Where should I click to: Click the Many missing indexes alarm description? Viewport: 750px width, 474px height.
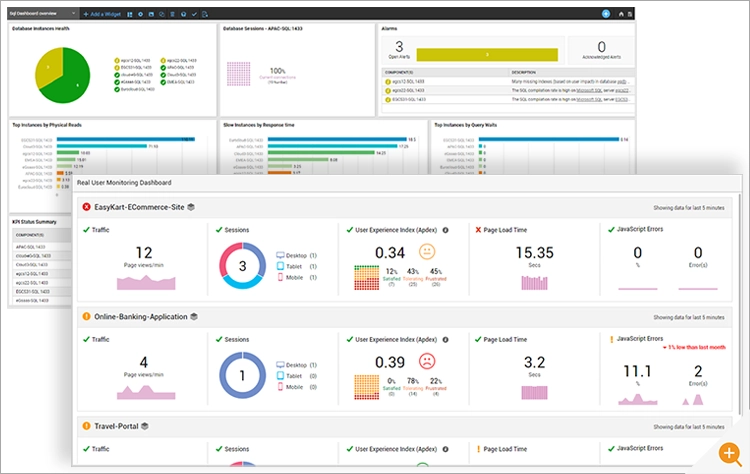tap(569, 82)
